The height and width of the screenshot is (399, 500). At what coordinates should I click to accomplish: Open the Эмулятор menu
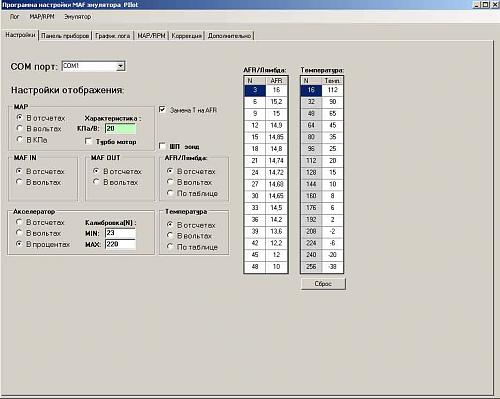77,16
